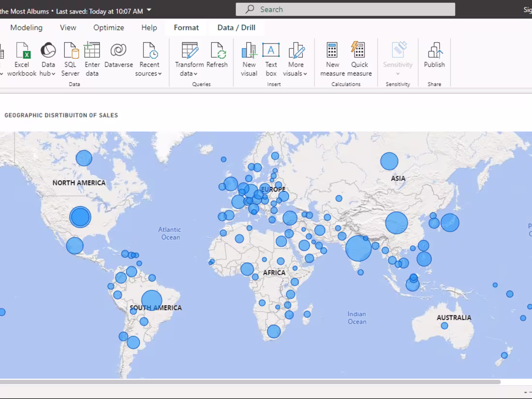This screenshot has height=399, width=532.
Task: Refresh the data queries
Action: tap(217, 55)
